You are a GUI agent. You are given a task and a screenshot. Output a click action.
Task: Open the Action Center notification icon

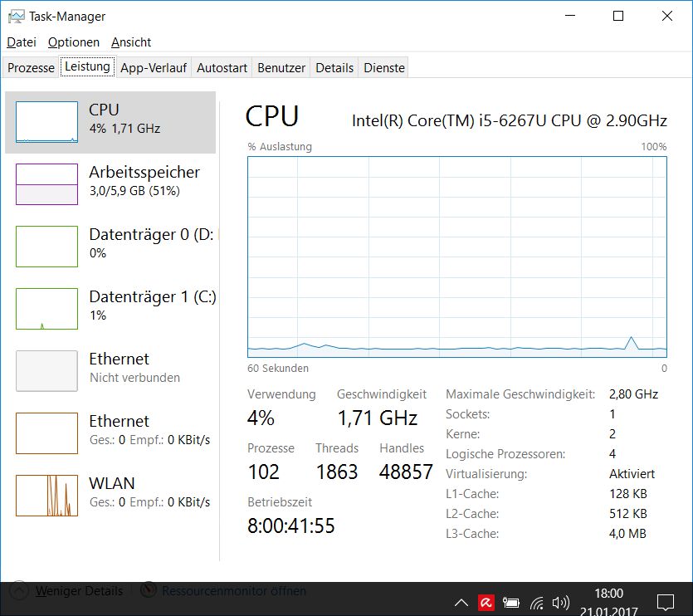pos(665,603)
